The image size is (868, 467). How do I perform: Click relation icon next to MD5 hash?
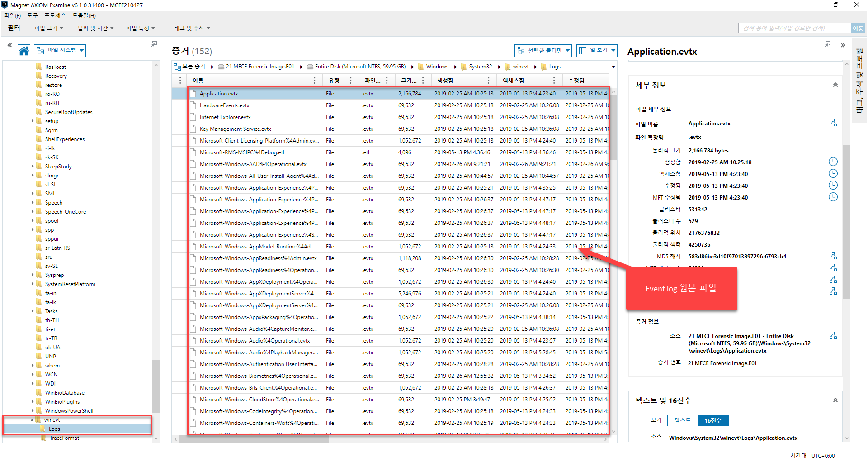point(833,256)
